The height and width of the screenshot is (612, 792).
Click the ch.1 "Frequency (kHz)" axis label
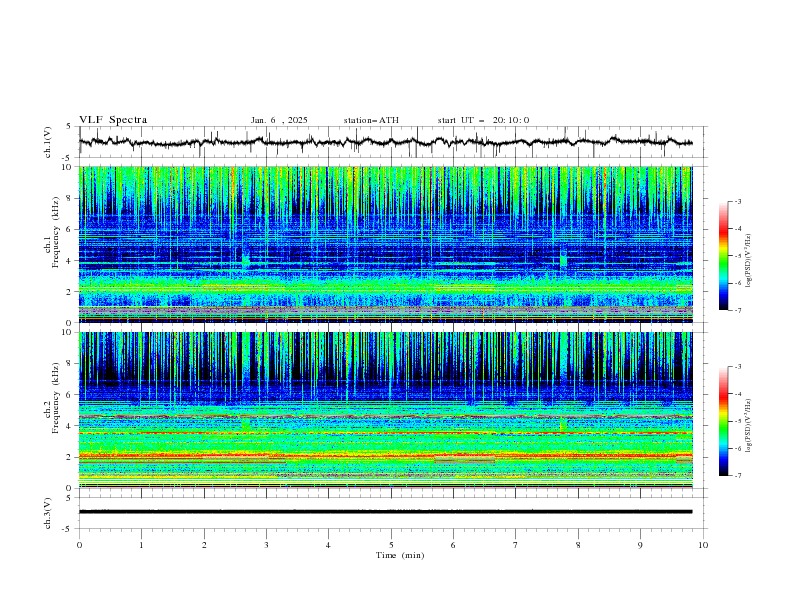(x=56, y=230)
